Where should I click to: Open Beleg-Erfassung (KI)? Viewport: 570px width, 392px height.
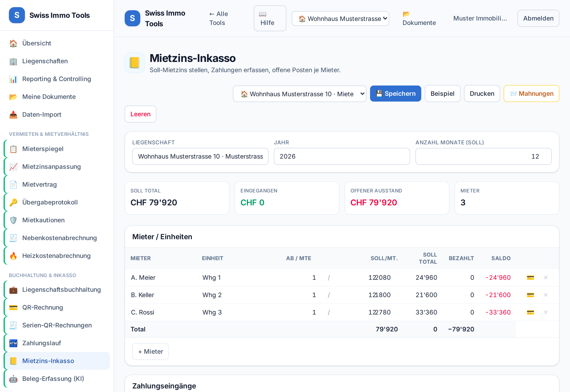(57, 379)
